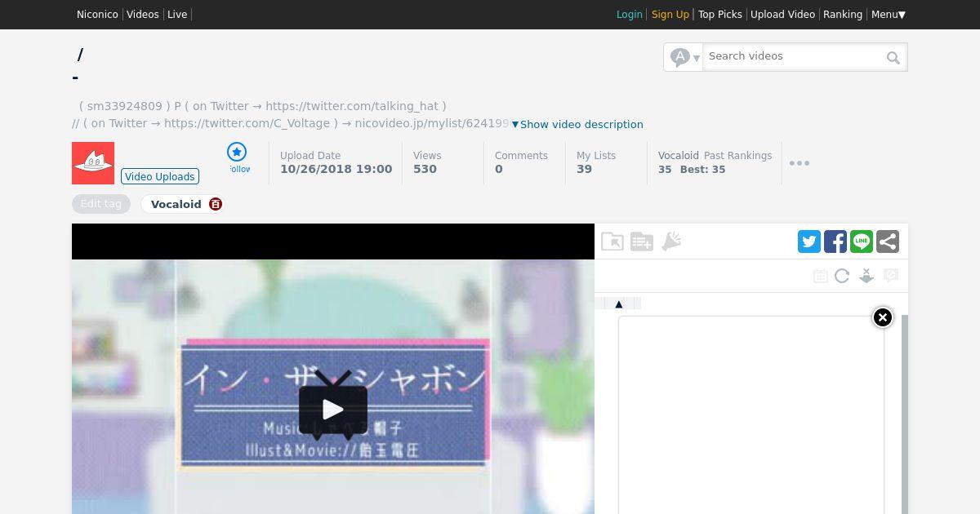Click the search magnifier icon
The width and height of the screenshot is (980, 514).
893,57
